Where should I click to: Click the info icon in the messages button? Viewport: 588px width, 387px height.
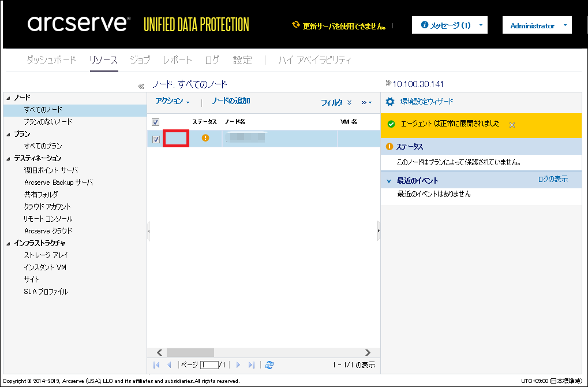[x=425, y=25]
